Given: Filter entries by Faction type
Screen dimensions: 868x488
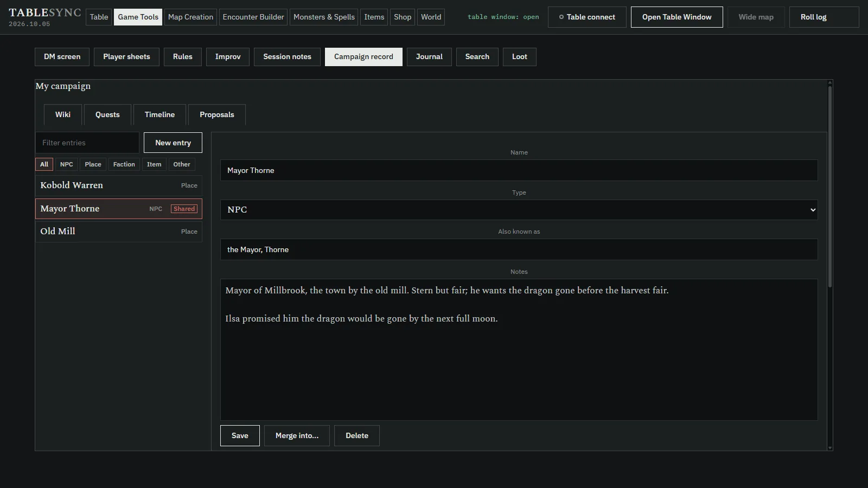Looking at the screenshot, I should [124, 164].
